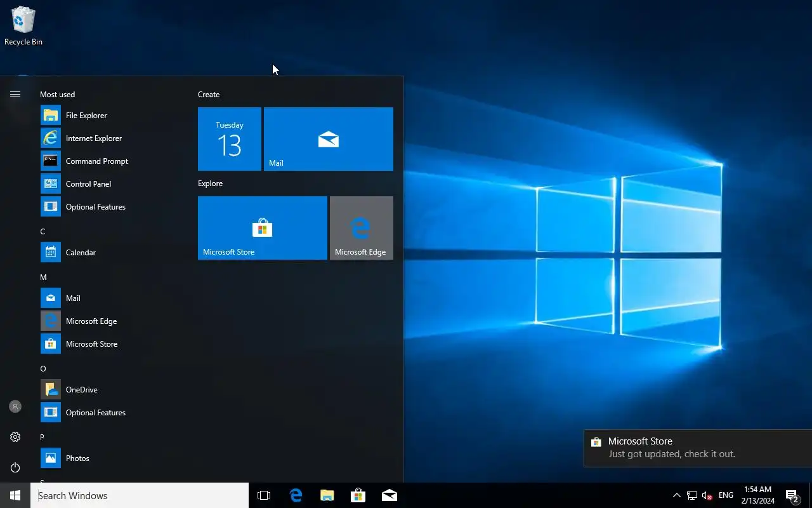This screenshot has width=812, height=508.
Task: Click the letter O group header
Action: pyautogui.click(x=43, y=368)
